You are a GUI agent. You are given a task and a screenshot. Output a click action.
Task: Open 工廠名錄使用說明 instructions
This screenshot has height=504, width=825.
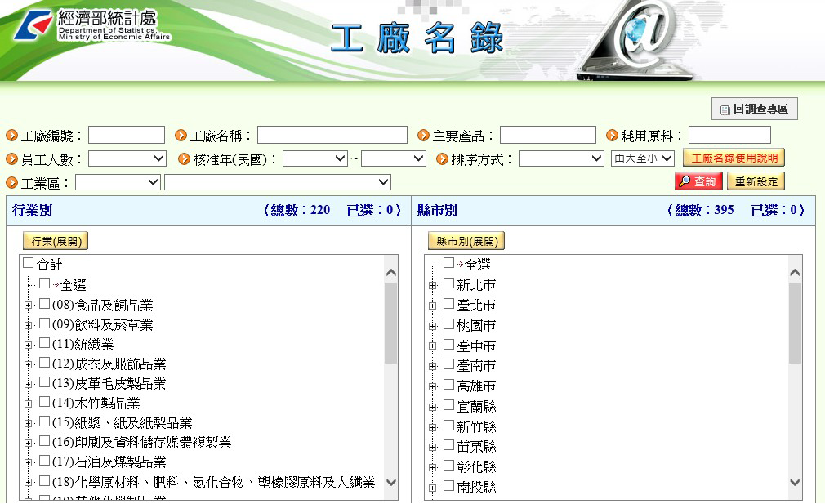point(734,158)
